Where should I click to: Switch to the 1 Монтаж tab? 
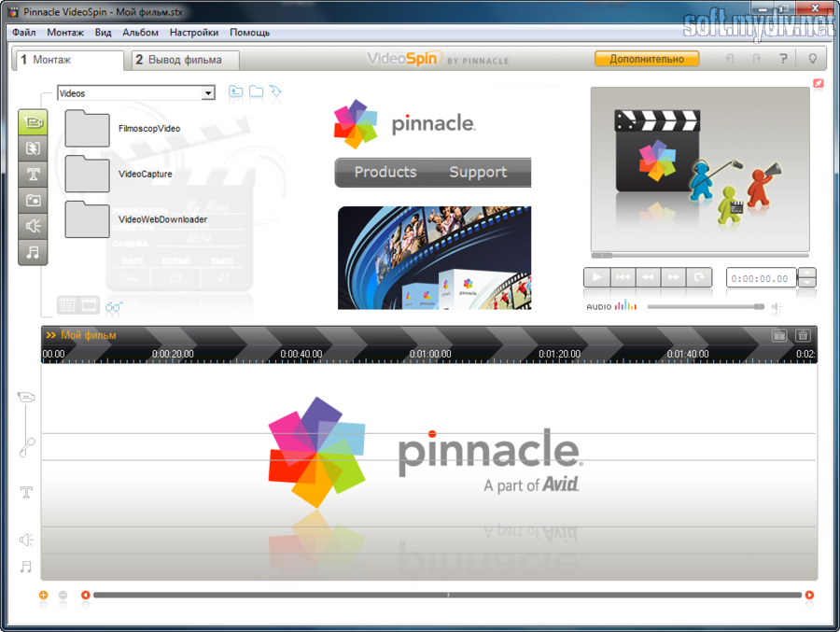68,60
